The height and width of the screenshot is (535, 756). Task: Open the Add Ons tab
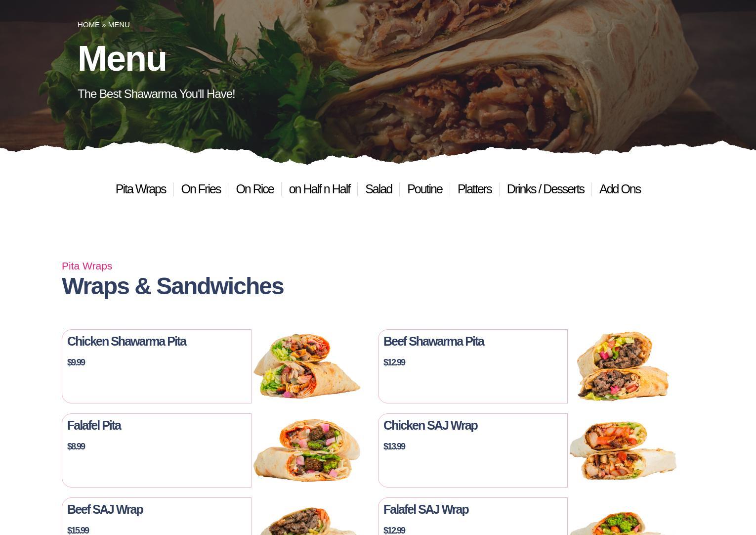point(620,189)
